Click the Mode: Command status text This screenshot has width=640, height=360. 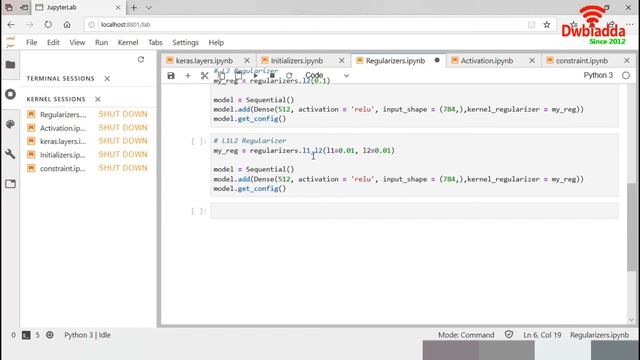(466, 335)
